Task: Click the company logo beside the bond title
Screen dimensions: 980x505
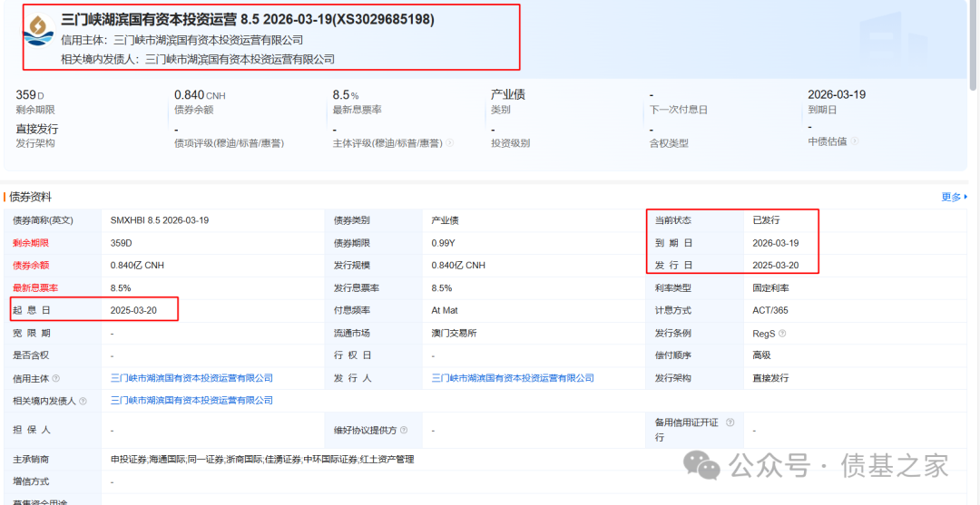Action: click(39, 30)
